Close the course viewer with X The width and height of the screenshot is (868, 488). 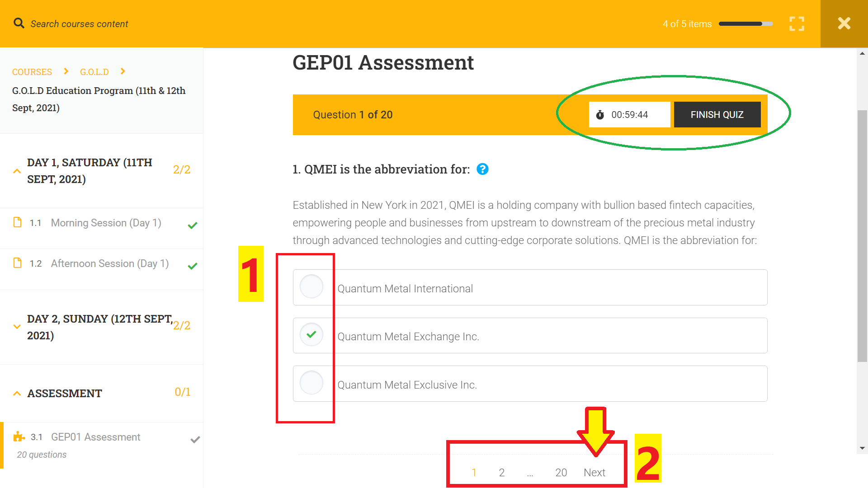pyautogui.click(x=844, y=23)
